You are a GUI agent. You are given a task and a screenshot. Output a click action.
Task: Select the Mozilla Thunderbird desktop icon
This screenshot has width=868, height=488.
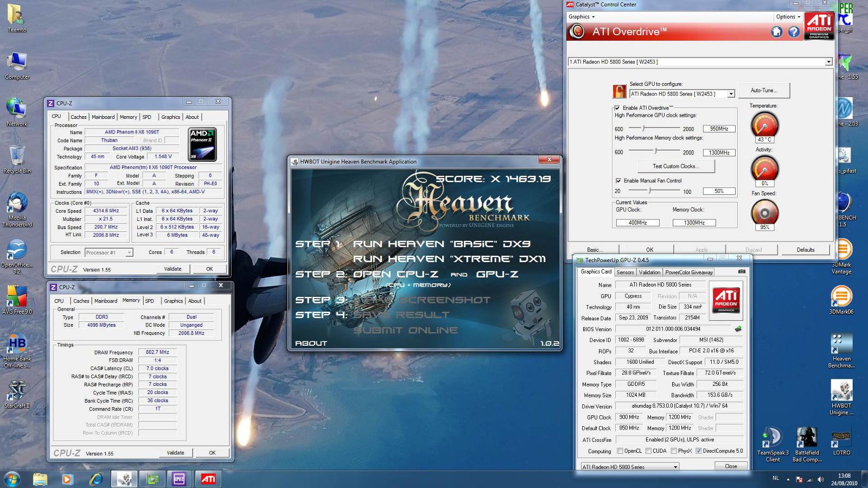pyautogui.click(x=17, y=210)
